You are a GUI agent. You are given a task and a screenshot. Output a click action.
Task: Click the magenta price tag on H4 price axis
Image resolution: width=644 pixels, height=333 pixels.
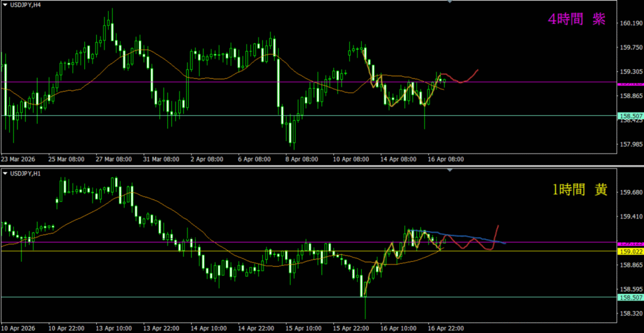coord(631,83)
